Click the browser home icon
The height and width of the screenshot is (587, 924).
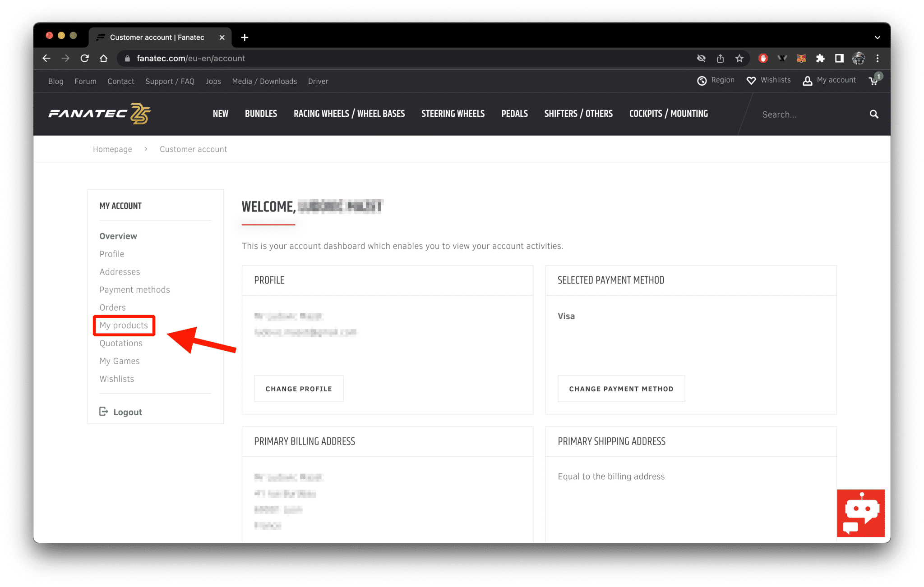(x=104, y=59)
